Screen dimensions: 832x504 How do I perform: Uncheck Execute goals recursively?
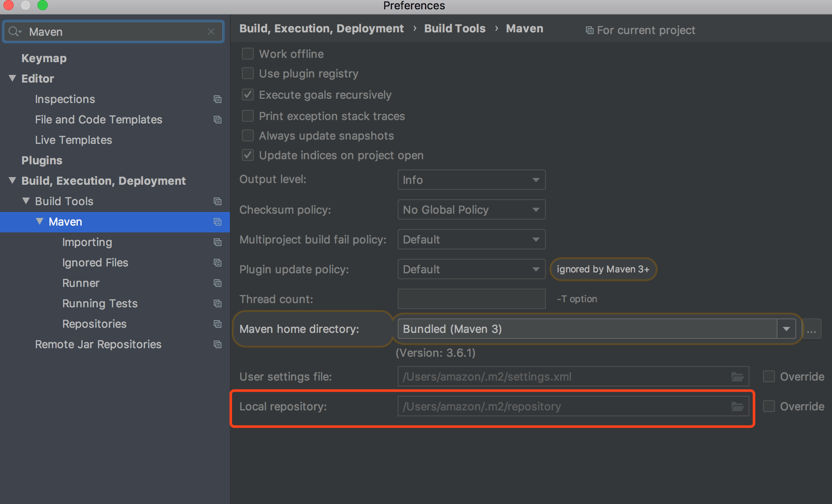click(x=248, y=94)
